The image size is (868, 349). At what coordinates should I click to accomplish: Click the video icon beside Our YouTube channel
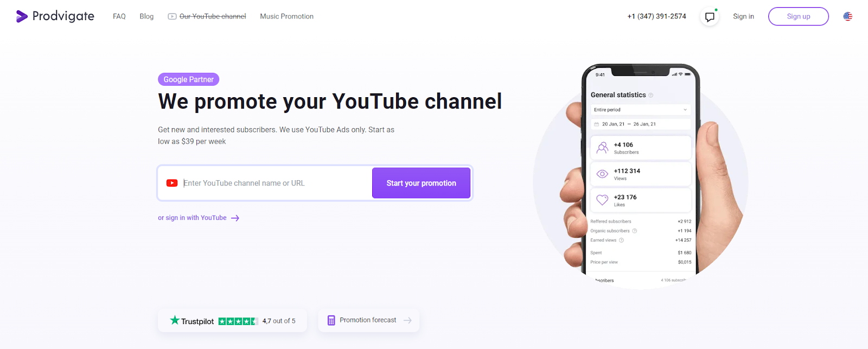[x=172, y=16]
